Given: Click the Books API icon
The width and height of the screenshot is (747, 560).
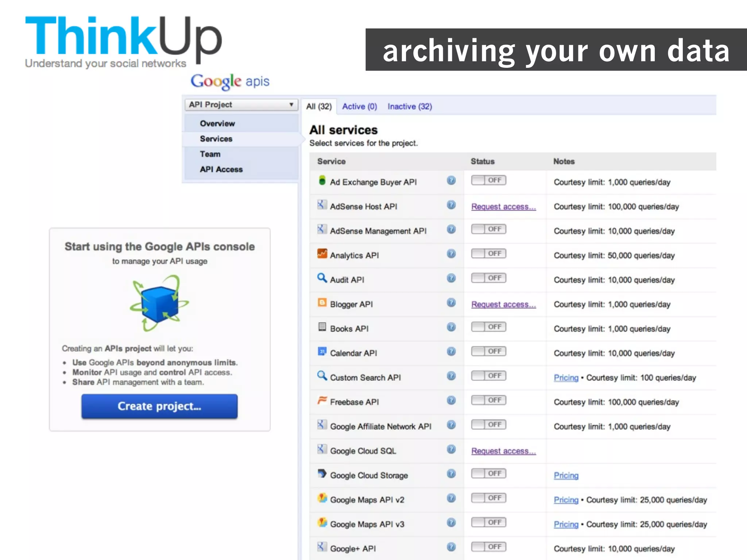Looking at the screenshot, I should tap(322, 327).
